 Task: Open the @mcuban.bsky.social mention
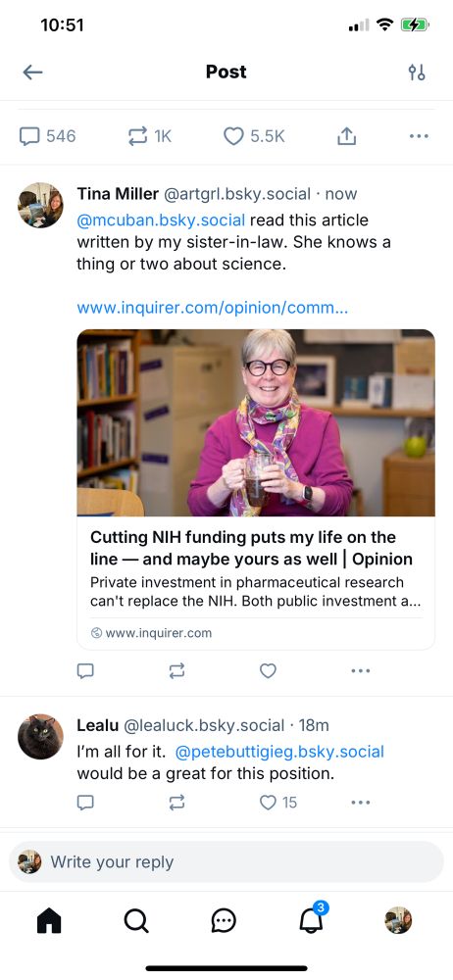pos(162,220)
